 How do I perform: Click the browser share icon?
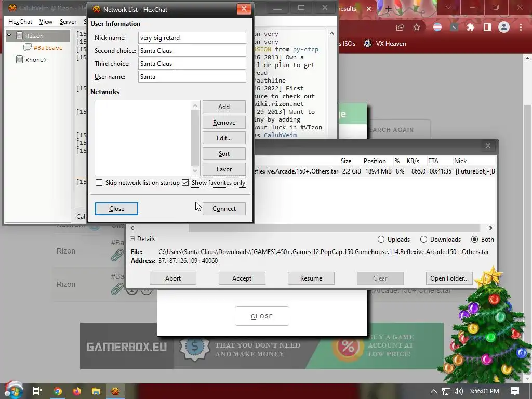click(400, 28)
